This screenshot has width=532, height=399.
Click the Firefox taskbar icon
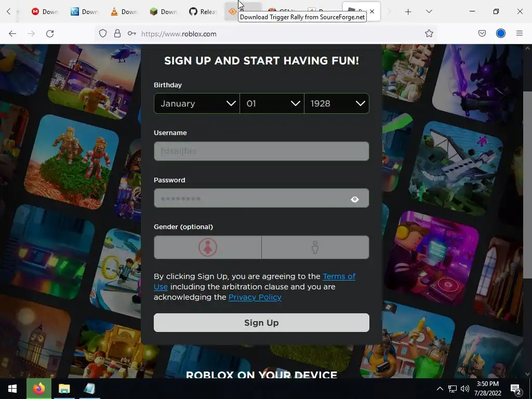coord(39,389)
